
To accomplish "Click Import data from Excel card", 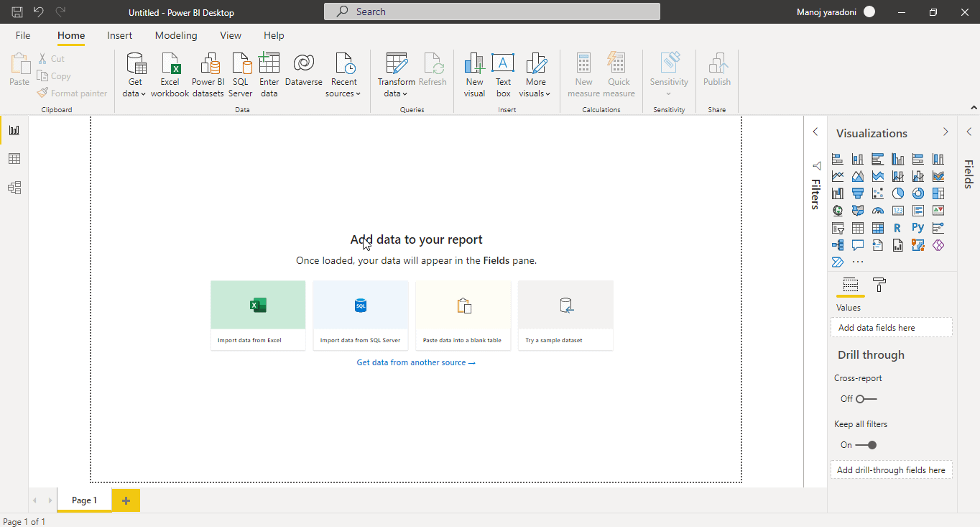I will (258, 315).
